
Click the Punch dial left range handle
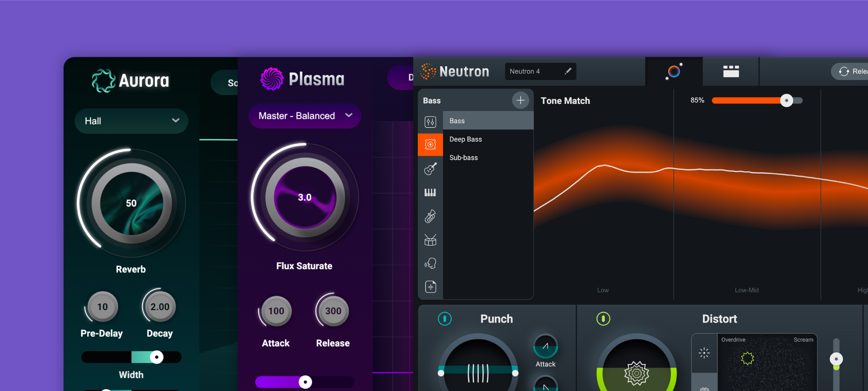point(441,373)
